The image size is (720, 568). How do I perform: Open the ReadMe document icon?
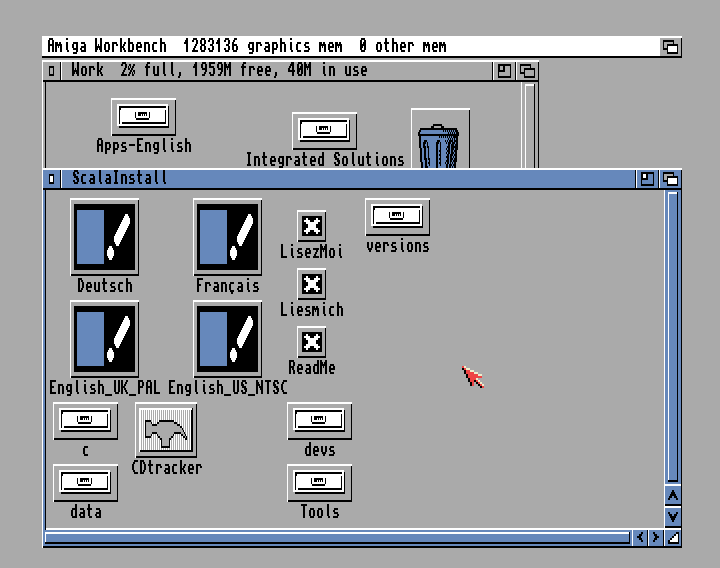(312, 342)
